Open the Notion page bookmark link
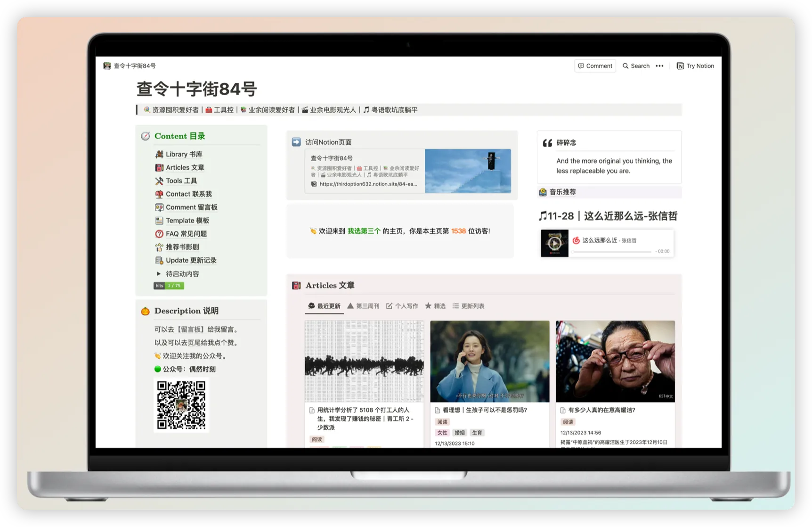Screen dimensions: 812x527 pos(408,171)
